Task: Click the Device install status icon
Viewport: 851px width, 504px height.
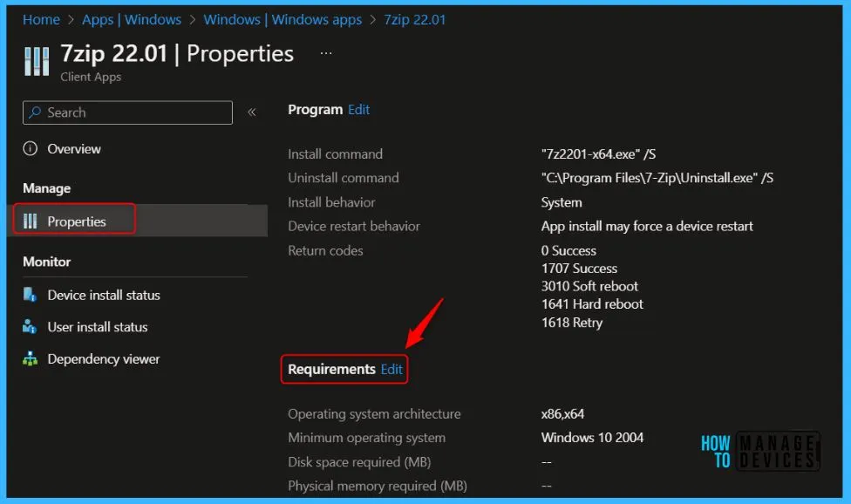Action: pos(30,295)
